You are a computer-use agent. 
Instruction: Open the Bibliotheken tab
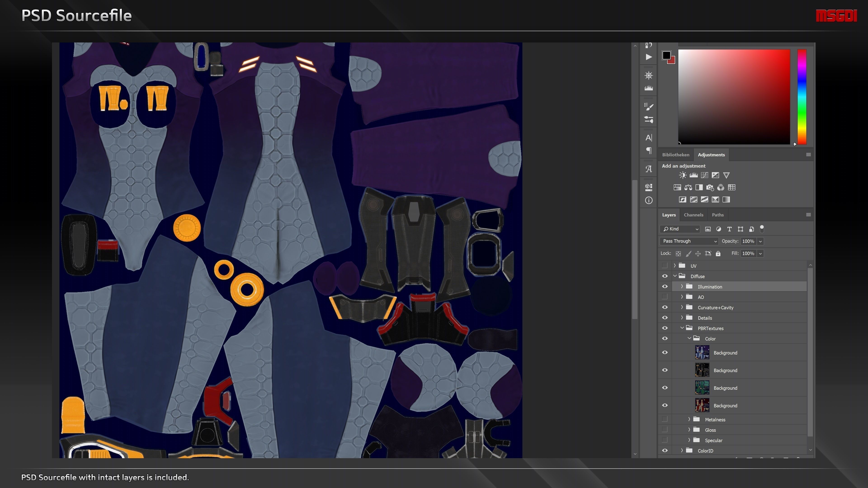pyautogui.click(x=676, y=155)
